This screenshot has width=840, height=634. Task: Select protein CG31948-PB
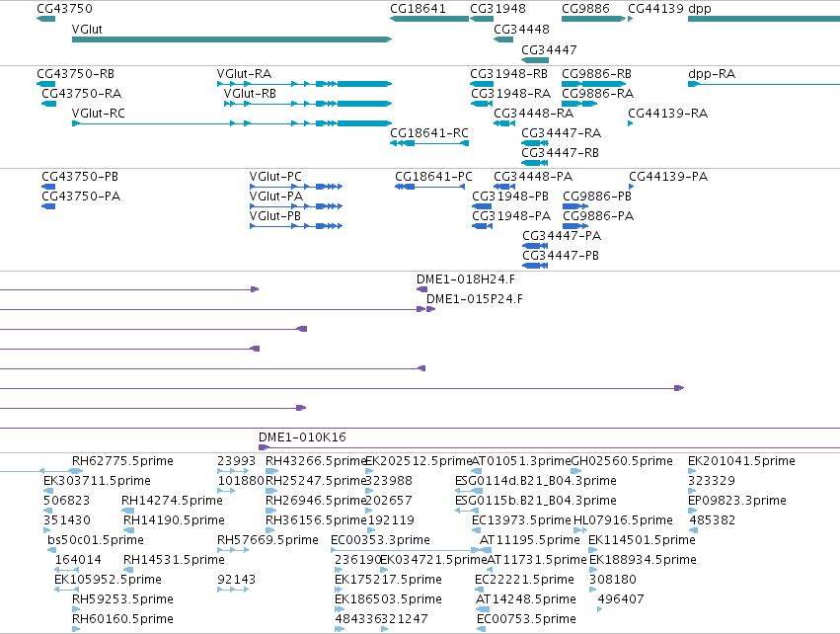point(482,206)
